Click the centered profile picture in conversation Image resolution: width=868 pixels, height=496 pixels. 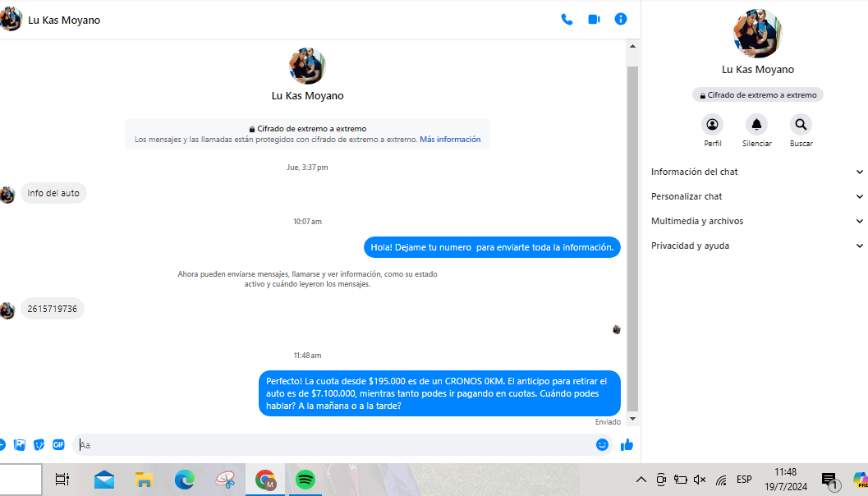click(307, 66)
